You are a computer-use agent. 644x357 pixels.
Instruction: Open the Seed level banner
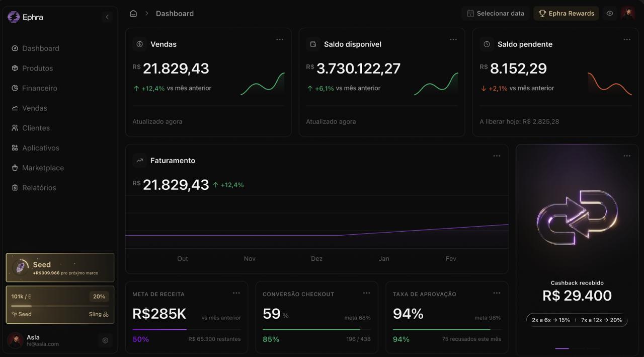pos(60,267)
